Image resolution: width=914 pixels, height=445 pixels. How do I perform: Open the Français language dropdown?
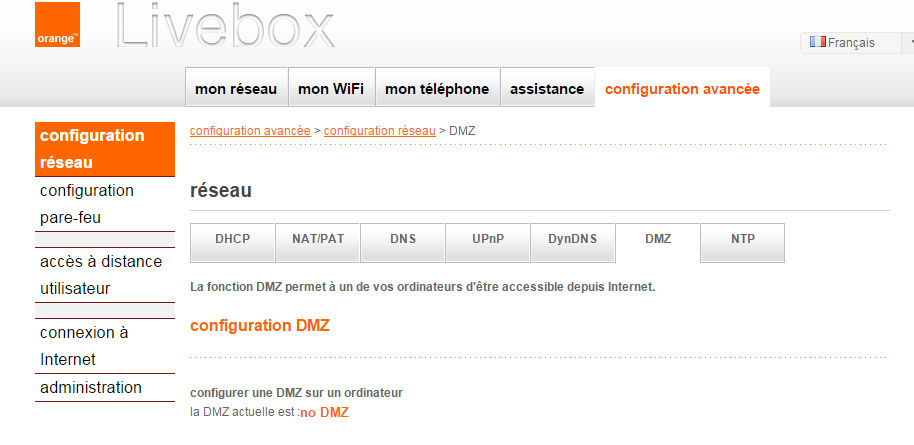[x=858, y=43]
